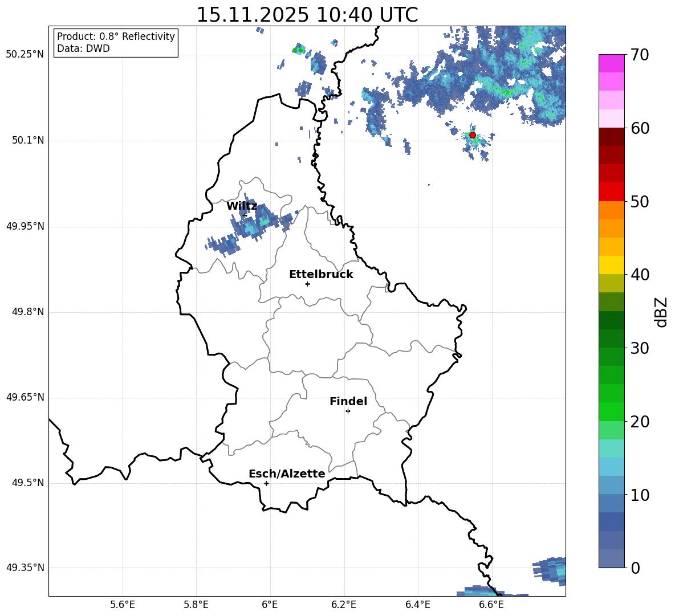
Task: Select the Wiltz city label
Action: tap(242, 206)
